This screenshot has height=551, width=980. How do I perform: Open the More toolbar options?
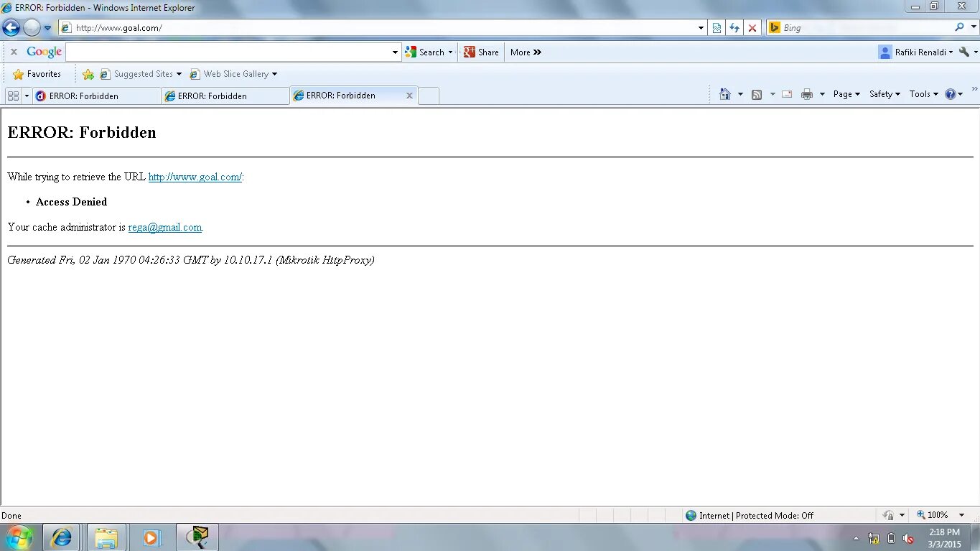526,52
